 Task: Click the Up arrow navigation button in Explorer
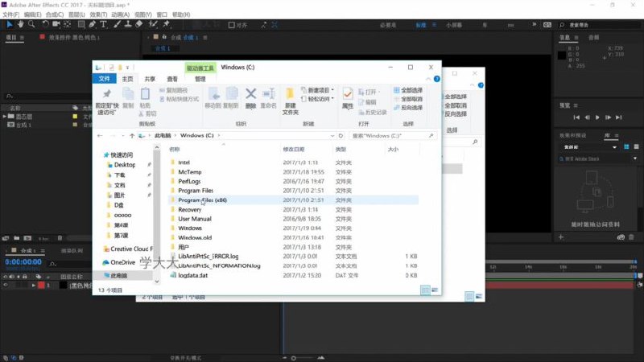132,135
